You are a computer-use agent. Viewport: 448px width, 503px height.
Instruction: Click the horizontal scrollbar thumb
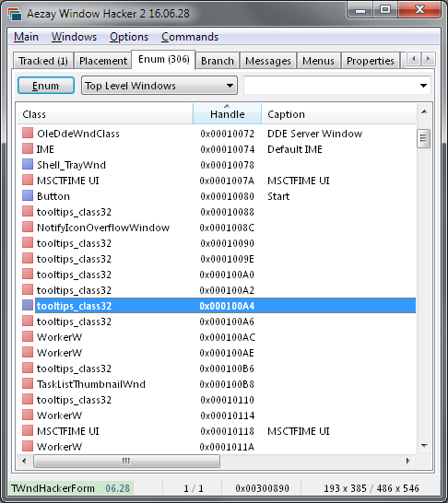[x=127, y=461]
